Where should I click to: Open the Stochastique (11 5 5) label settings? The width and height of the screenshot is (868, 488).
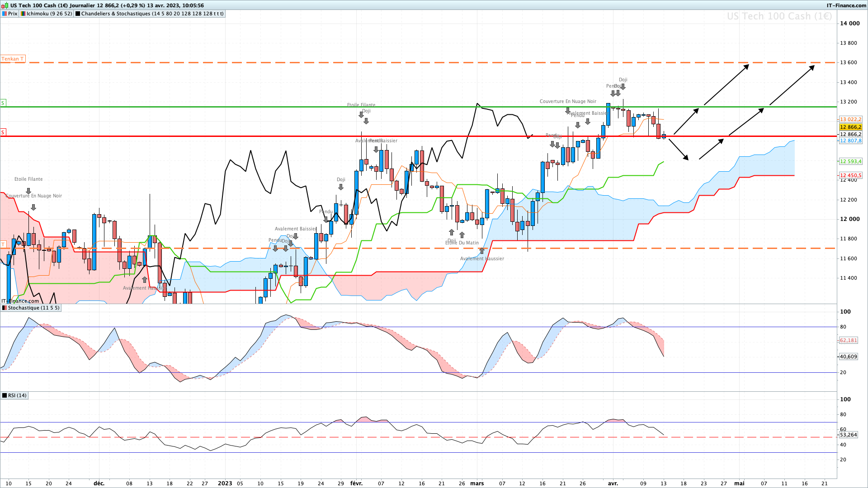tap(33, 308)
